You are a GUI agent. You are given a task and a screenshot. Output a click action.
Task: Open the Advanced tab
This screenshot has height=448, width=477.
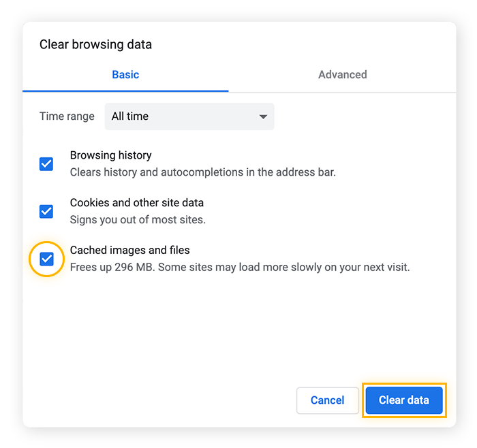tap(342, 75)
